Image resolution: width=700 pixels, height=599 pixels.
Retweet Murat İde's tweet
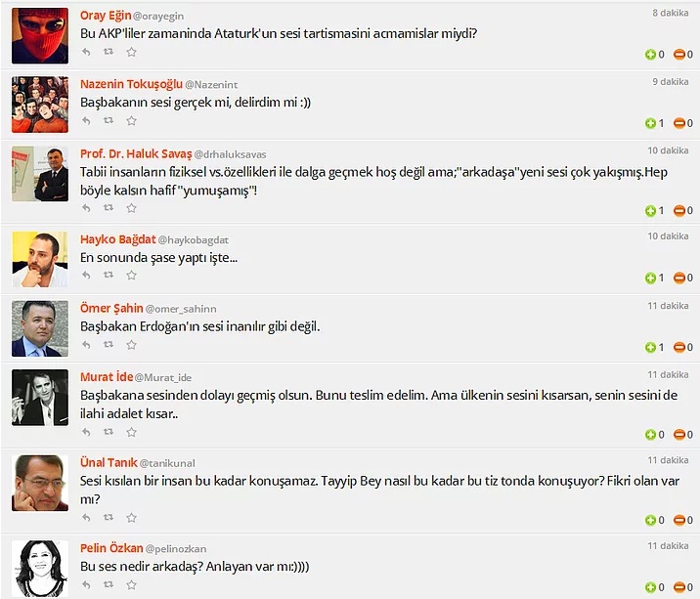tap(109, 432)
